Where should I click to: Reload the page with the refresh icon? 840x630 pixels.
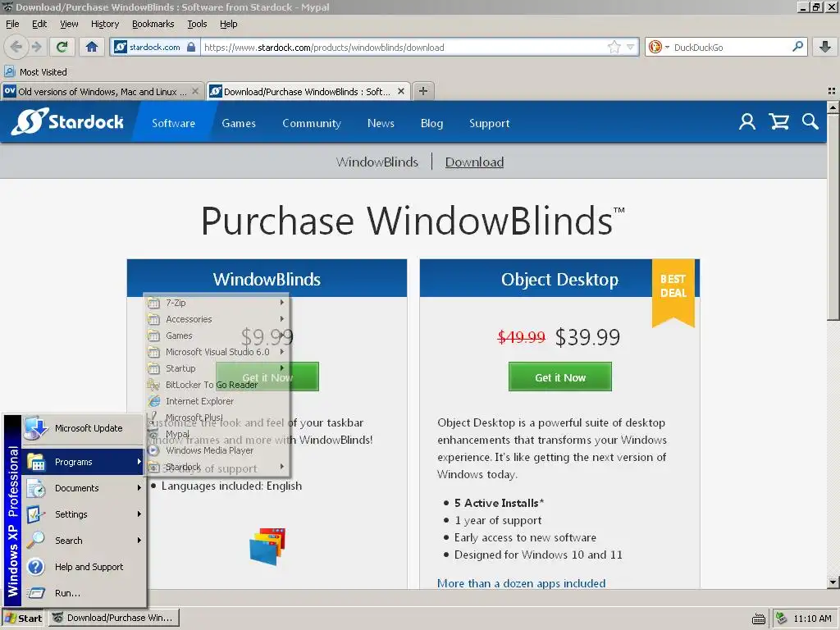click(62, 47)
